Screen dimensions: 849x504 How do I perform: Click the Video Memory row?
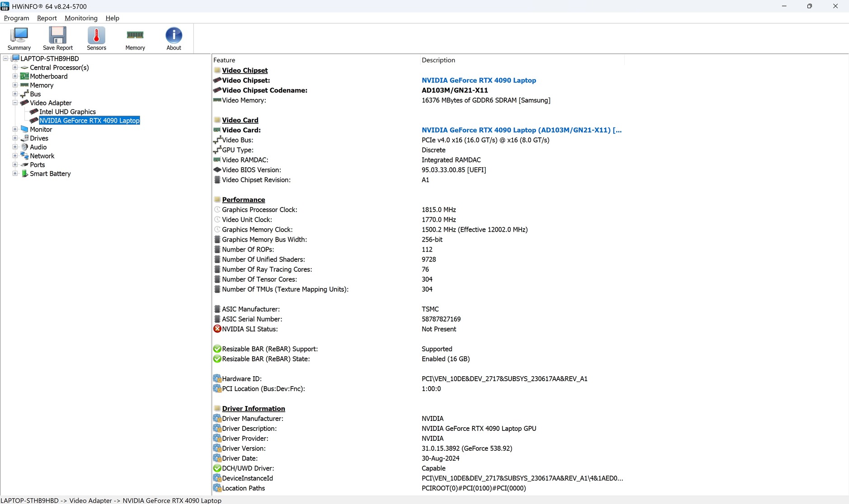pos(418,100)
